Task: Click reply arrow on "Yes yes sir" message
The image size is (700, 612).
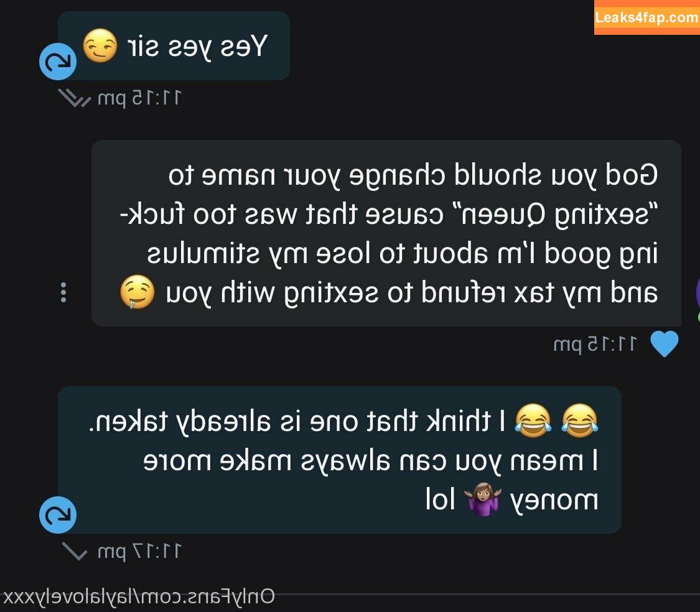Action: [x=58, y=62]
